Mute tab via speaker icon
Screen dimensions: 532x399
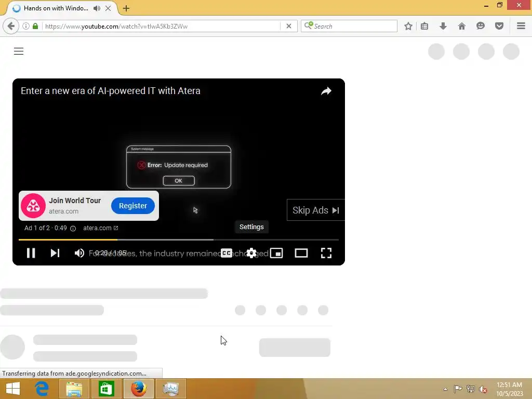(97, 8)
